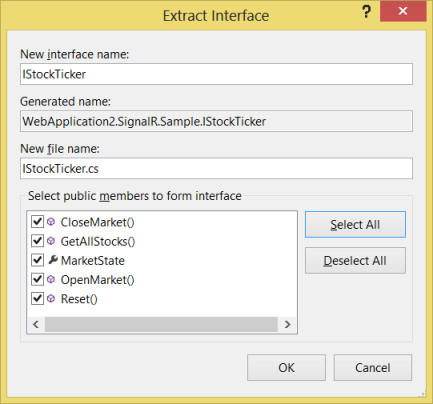Click the GetAllStocks() method icon
This screenshot has height=404, width=433.
pos(51,241)
